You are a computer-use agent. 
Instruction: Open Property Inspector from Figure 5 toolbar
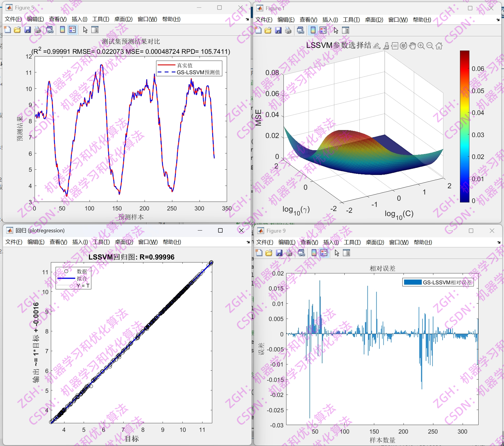[x=95, y=30]
